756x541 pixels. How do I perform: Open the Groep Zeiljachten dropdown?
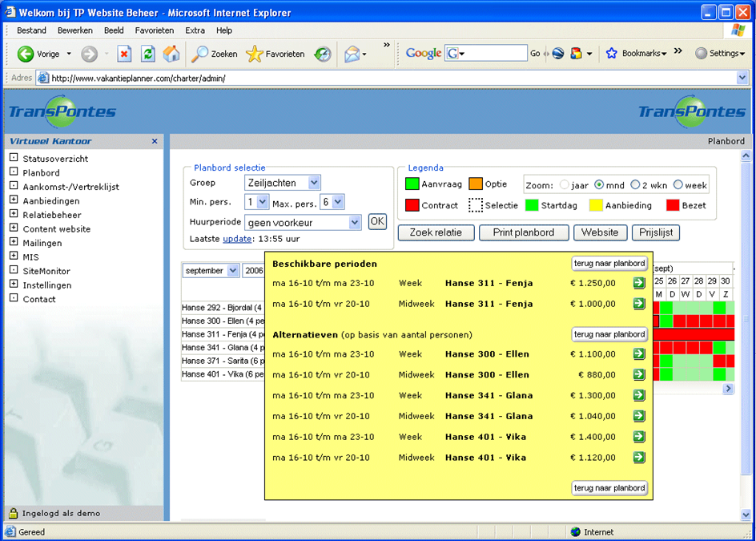click(x=314, y=183)
